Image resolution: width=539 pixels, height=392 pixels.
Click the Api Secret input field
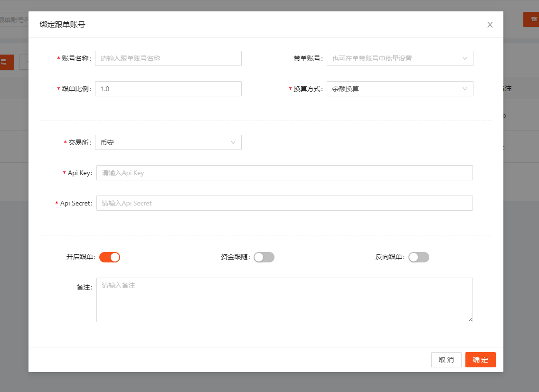284,203
